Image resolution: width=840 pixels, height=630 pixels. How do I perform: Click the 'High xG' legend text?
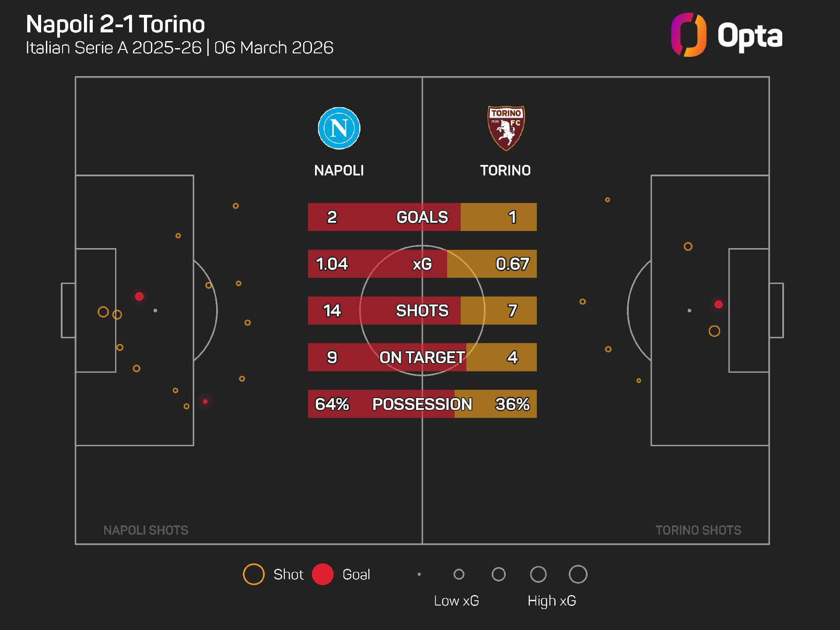[552, 601]
